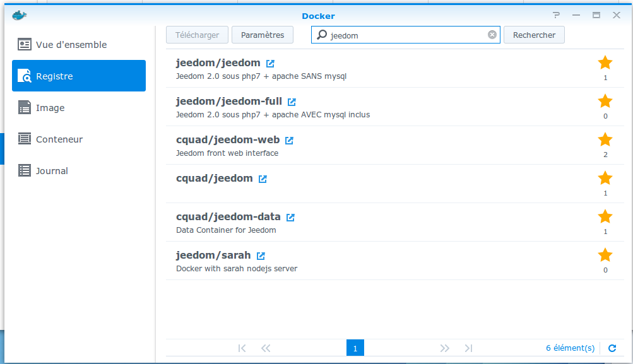Select the jeedom/jeedom-full result title
This screenshot has width=633, height=364.
pyautogui.click(x=229, y=102)
